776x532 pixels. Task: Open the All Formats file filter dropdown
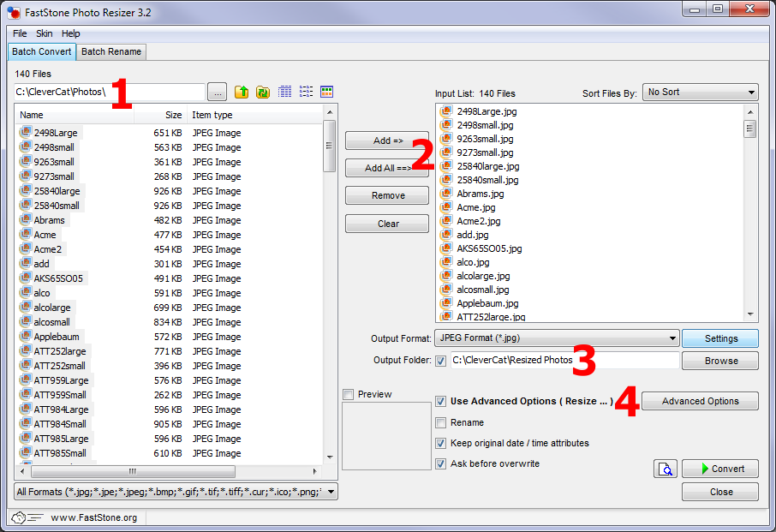click(176, 492)
